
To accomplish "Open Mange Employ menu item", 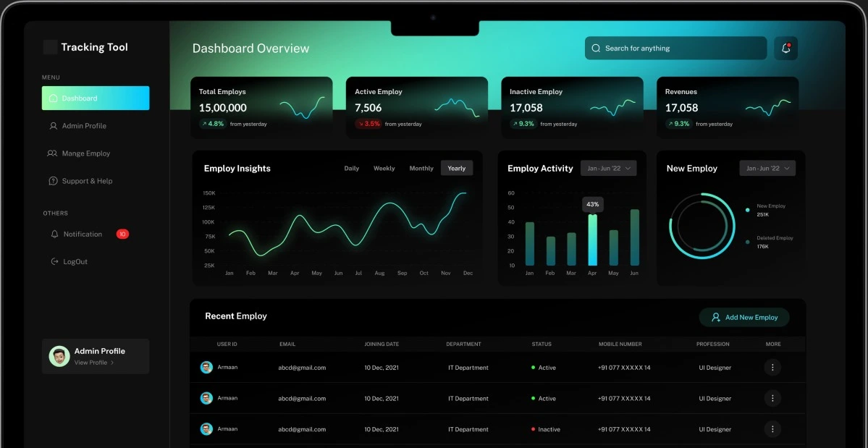I will tap(85, 153).
